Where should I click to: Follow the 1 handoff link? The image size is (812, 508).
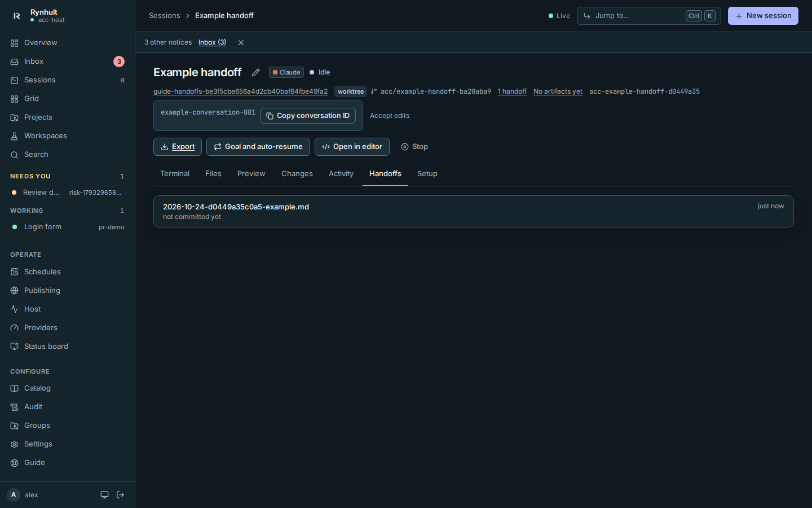(x=512, y=91)
